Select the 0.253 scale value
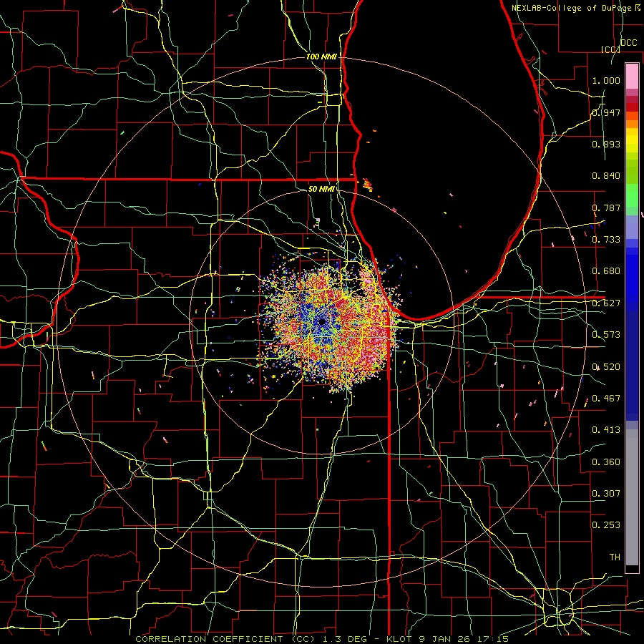The height and width of the screenshot is (644, 644). pyautogui.click(x=606, y=525)
